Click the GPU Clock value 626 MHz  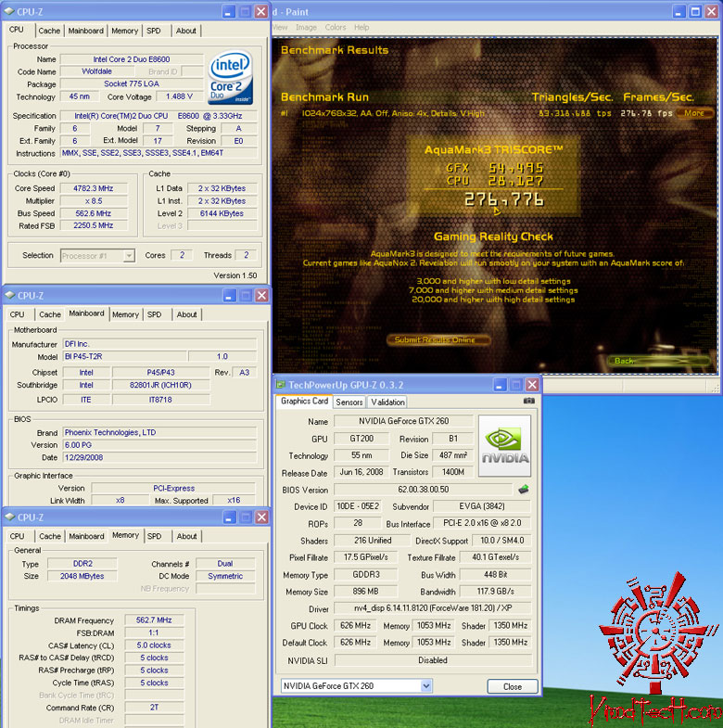click(x=355, y=625)
